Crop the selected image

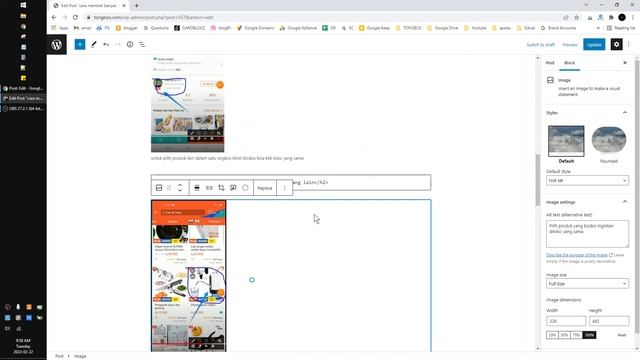[221, 188]
